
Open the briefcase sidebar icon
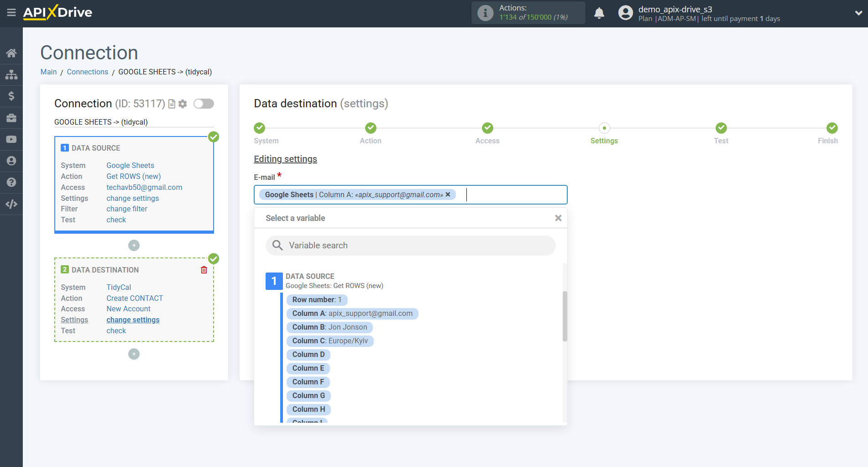pos(11,117)
